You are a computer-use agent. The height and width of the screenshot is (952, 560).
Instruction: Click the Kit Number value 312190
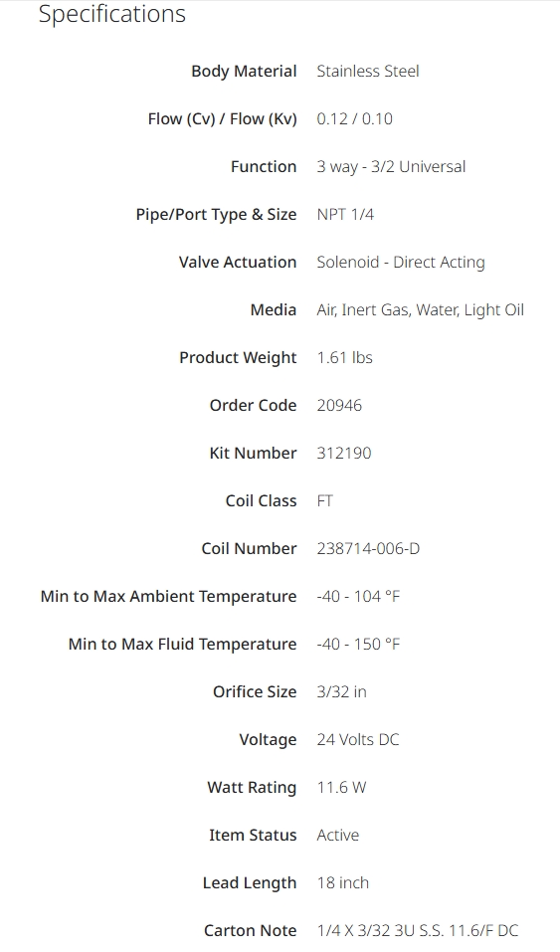click(x=344, y=454)
